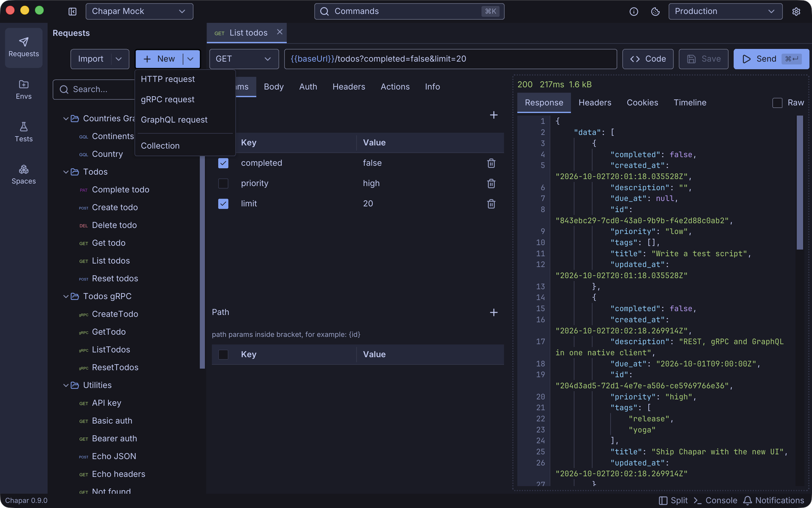The image size is (812, 508).
Task: Open the settings gear
Action: point(796,11)
